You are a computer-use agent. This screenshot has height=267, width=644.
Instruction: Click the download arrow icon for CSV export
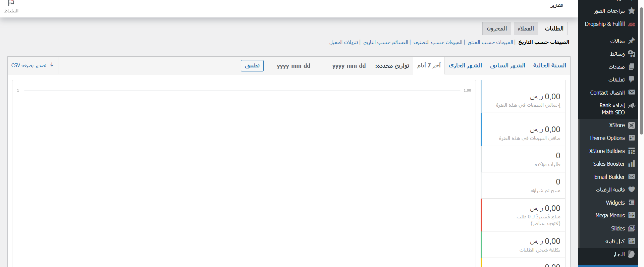(x=52, y=65)
